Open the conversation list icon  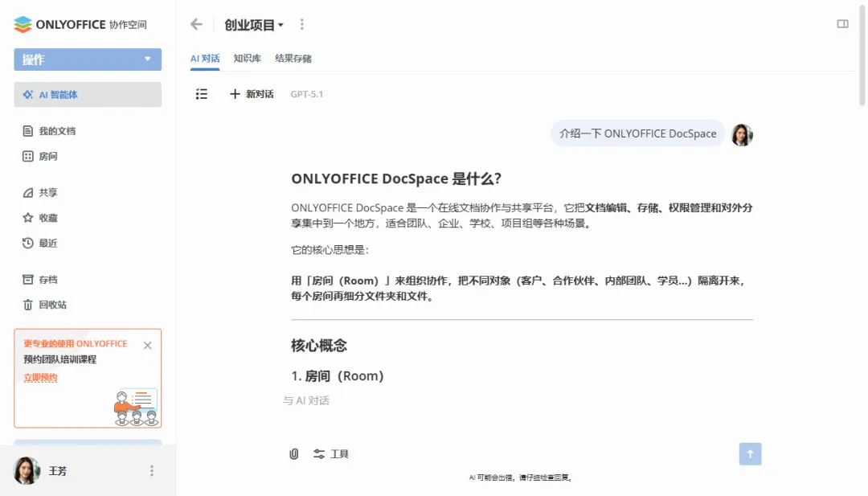[x=202, y=94]
